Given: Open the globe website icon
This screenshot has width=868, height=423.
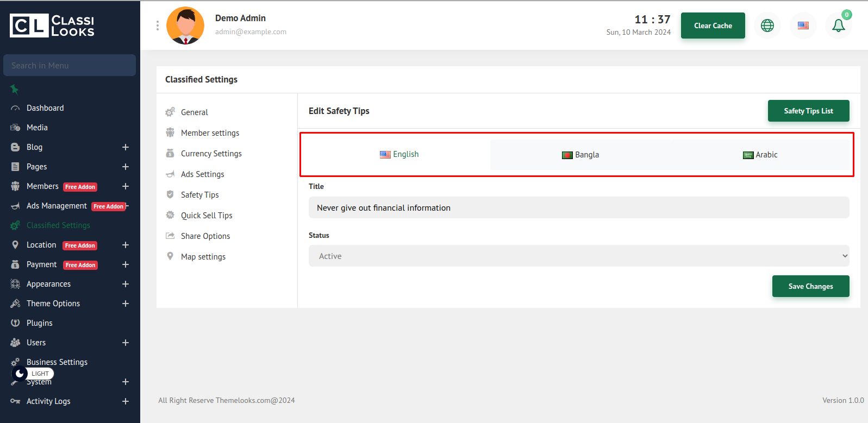Looking at the screenshot, I should 767,26.
